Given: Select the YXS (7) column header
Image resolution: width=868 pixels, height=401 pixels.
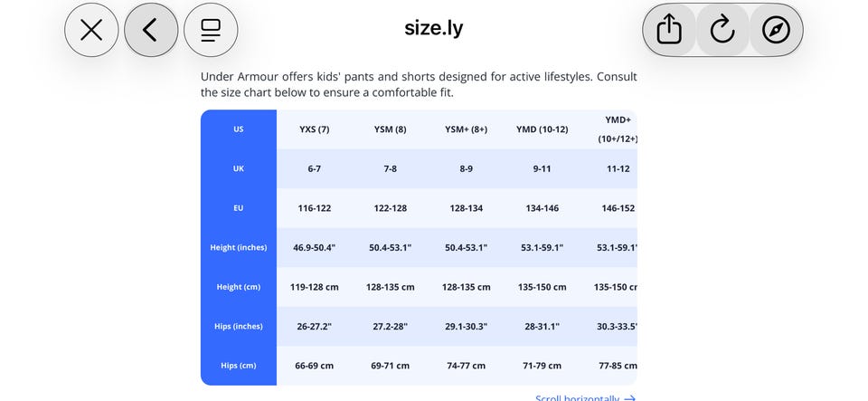Looking at the screenshot, I should click(x=315, y=129).
